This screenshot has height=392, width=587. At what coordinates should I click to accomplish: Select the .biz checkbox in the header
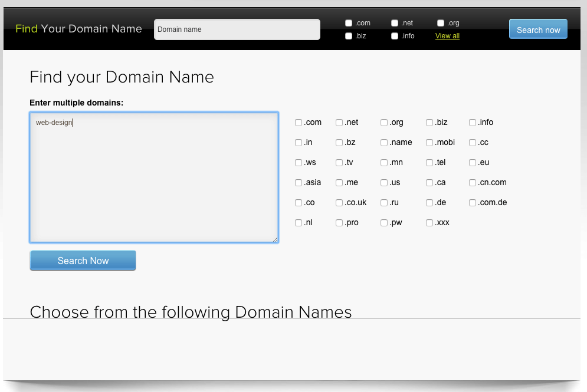pyautogui.click(x=349, y=35)
